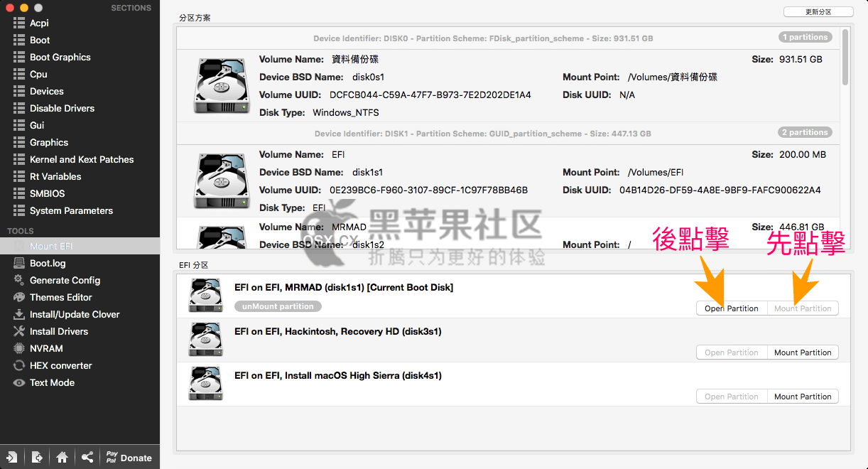The width and height of the screenshot is (868, 469).
Task: Click BSD name 'disk1s1' in partition list
Action: click(x=368, y=172)
